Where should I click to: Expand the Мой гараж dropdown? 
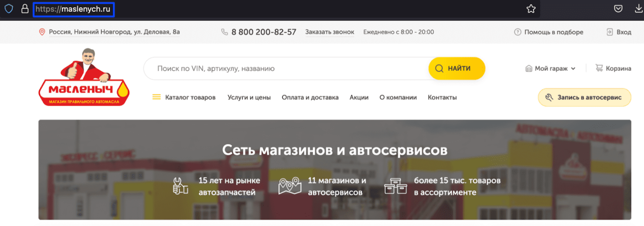point(550,69)
